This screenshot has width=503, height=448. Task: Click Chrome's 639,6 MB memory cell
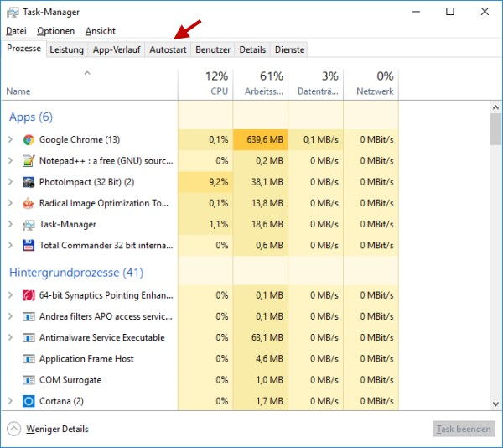tap(261, 139)
